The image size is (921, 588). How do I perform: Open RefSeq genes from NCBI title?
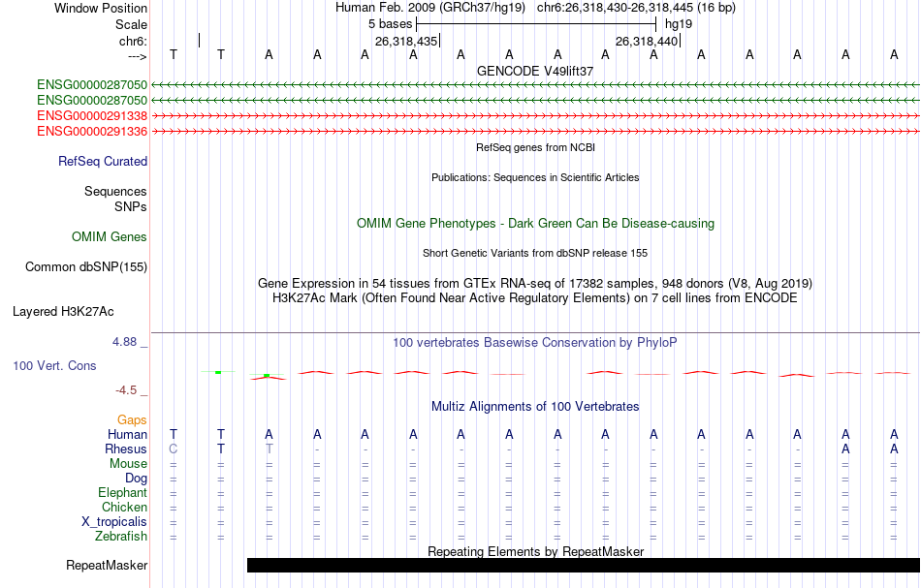coord(535,147)
